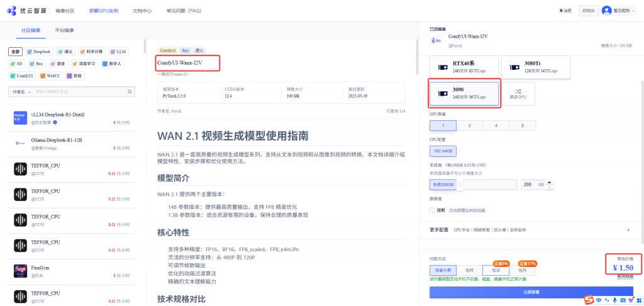Open 镜像社区 in top navigation
This screenshot has width=644, height=306.
point(65,11)
